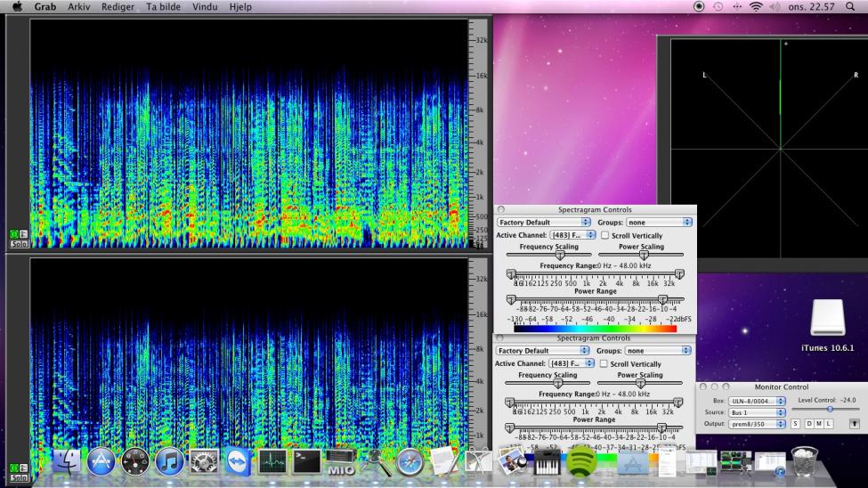This screenshot has height=488, width=868.
Task: Open piano keyboard app in dock
Action: click(x=547, y=462)
